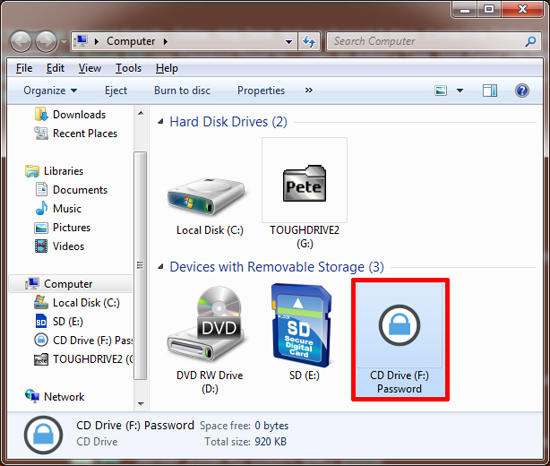This screenshot has height=466, width=550.
Task: Select the SD (E:) card drive icon
Action: click(302, 325)
